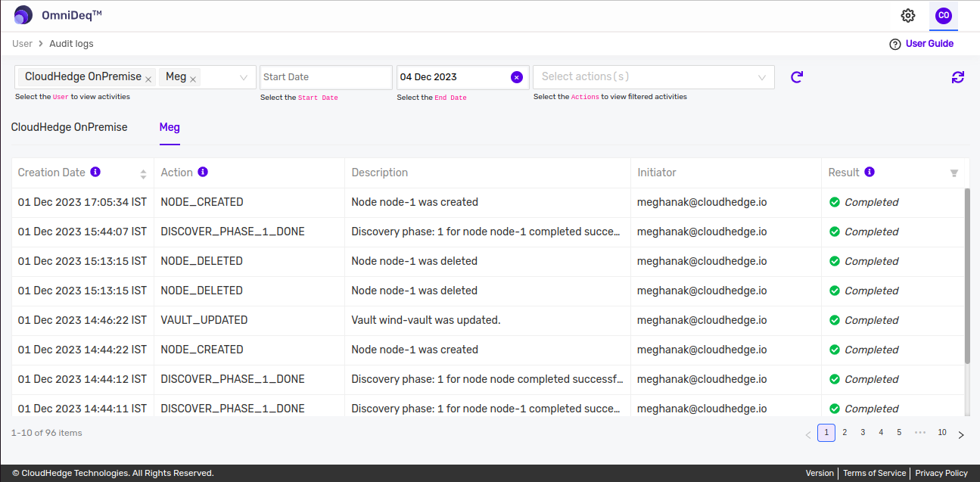Sort by Creation Date column
The image size is (980, 482).
pyautogui.click(x=143, y=174)
